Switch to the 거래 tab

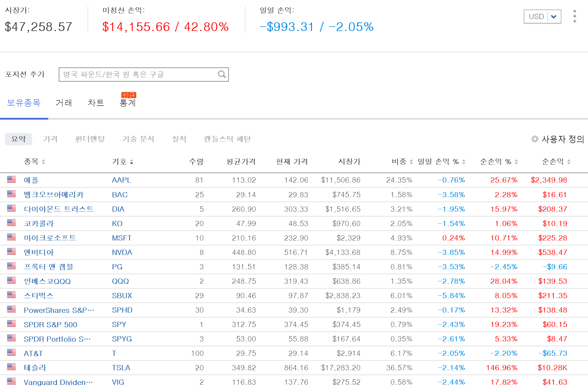point(64,103)
